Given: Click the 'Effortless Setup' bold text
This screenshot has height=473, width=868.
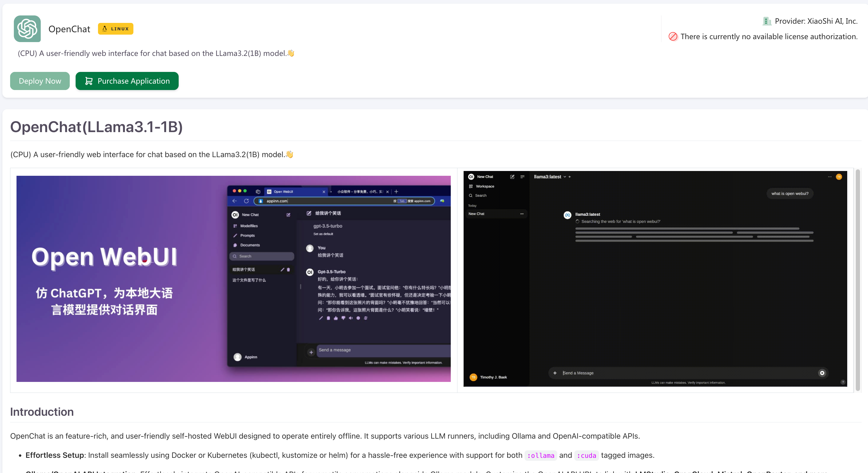Looking at the screenshot, I should [x=55, y=455].
